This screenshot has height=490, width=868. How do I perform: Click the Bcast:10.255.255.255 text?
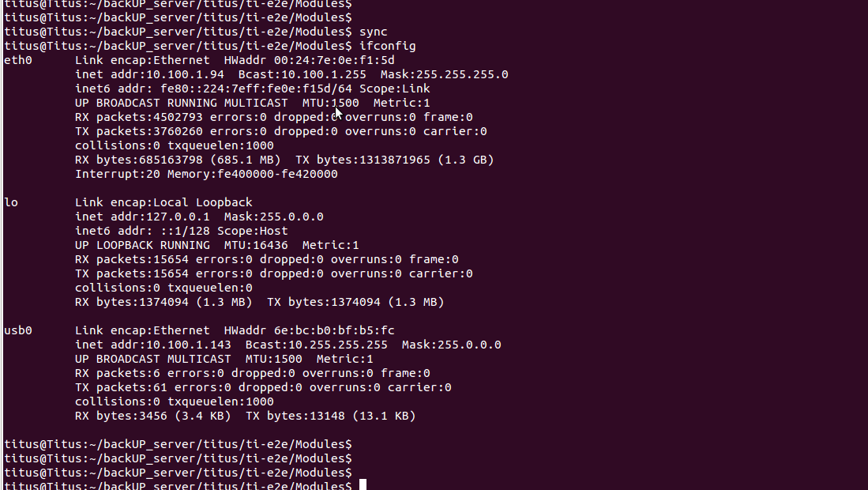pyautogui.click(x=317, y=345)
